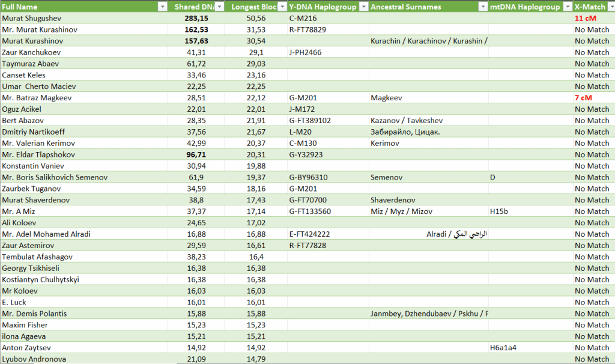The height and width of the screenshot is (364, 615).
Task: Open the Y-DNA Haplogroup filter dropdown
Action: coord(362,7)
